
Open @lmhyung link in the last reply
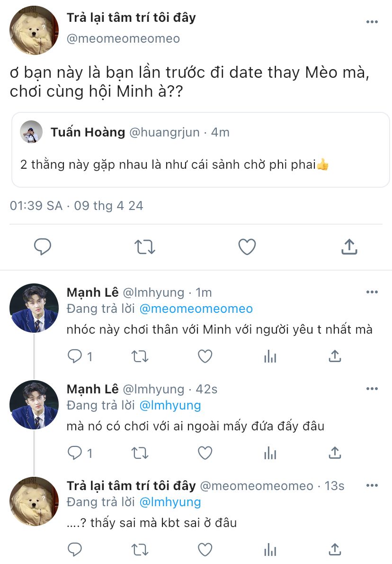click(x=170, y=502)
